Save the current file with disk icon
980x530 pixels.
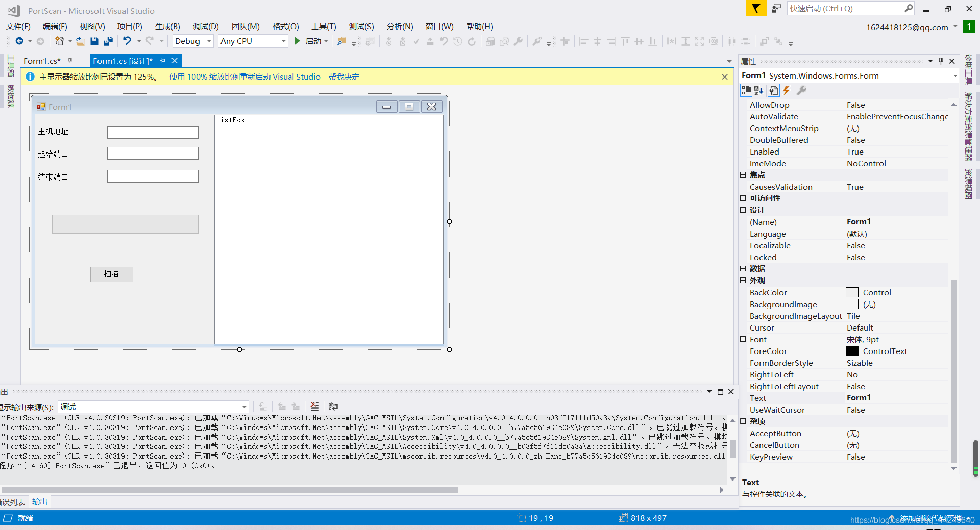click(x=94, y=41)
